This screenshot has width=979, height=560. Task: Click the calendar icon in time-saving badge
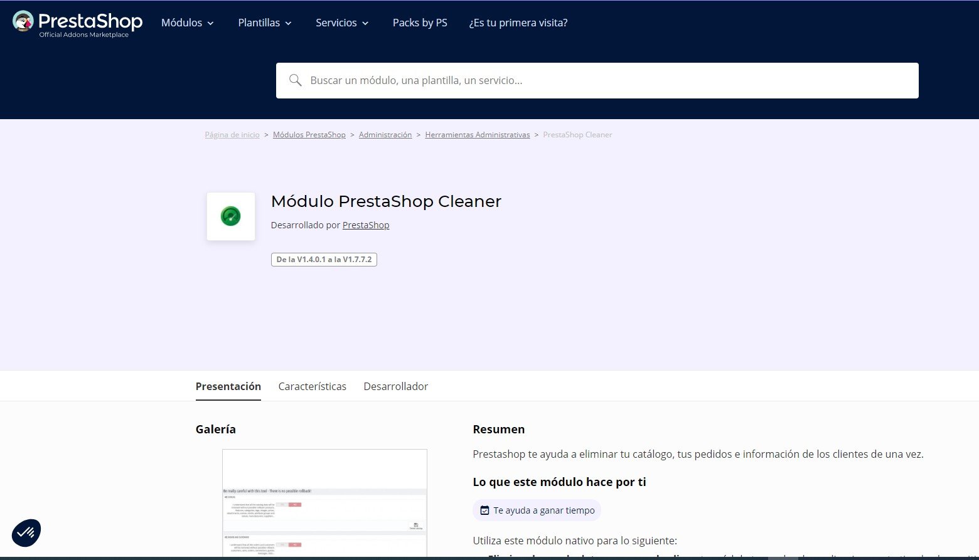pos(484,510)
